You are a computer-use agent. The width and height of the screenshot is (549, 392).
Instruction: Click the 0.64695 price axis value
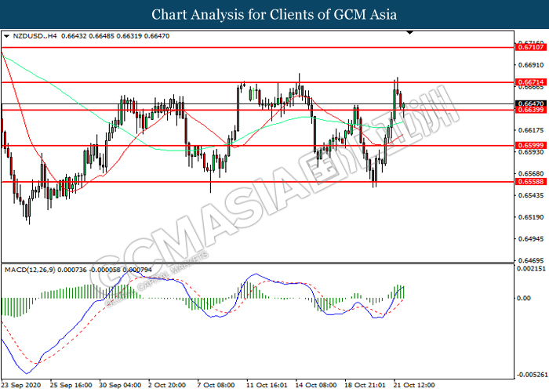pyautogui.click(x=530, y=260)
